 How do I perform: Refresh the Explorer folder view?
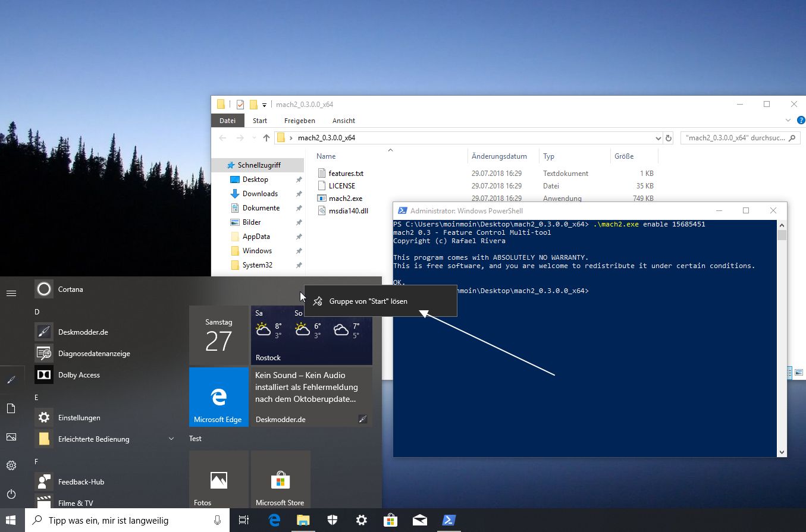(669, 138)
